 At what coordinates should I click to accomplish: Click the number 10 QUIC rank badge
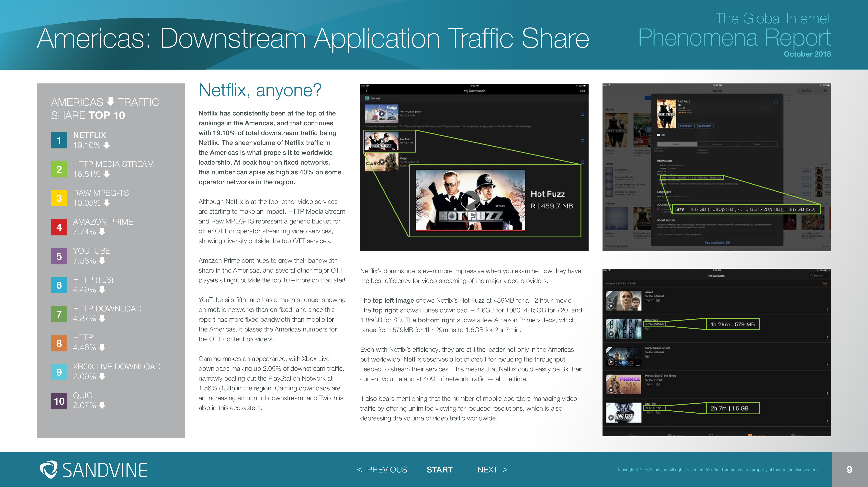(x=59, y=401)
